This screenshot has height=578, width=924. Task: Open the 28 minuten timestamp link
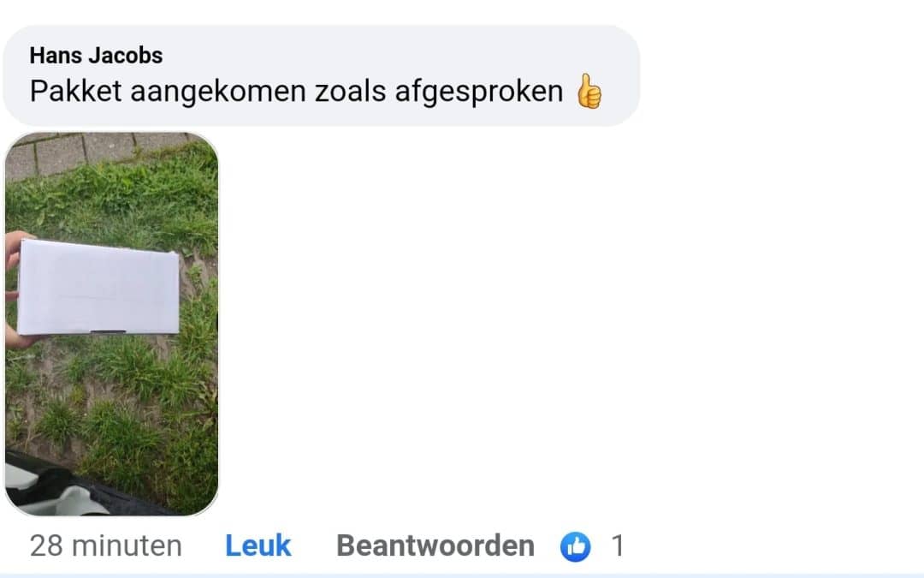(x=106, y=545)
